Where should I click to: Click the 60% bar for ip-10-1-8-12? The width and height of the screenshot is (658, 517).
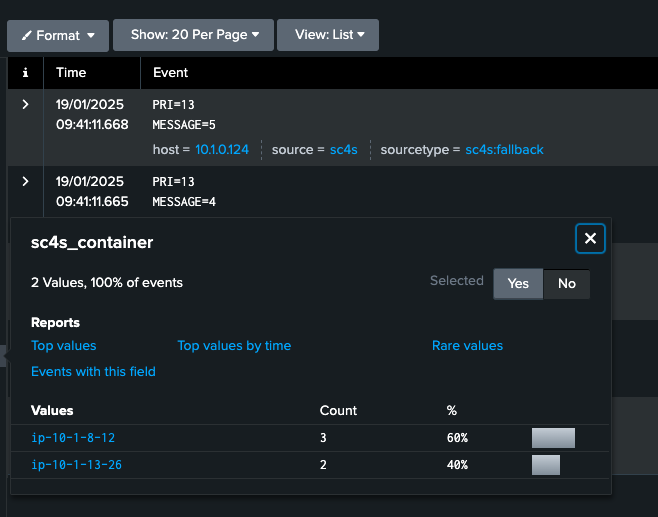[x=553, y=438]
